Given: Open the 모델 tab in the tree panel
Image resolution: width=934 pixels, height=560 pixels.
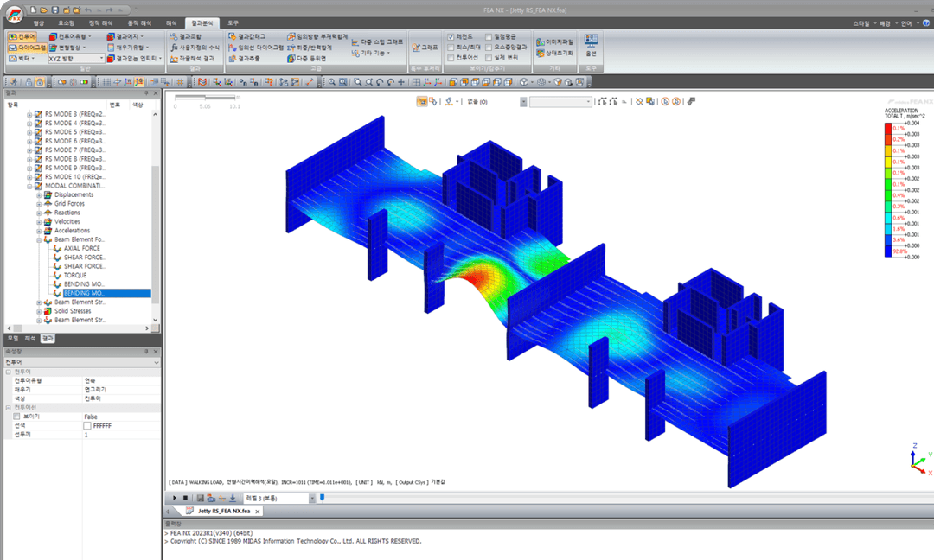Looking at the screenshot, I should [x=12, y=338].
